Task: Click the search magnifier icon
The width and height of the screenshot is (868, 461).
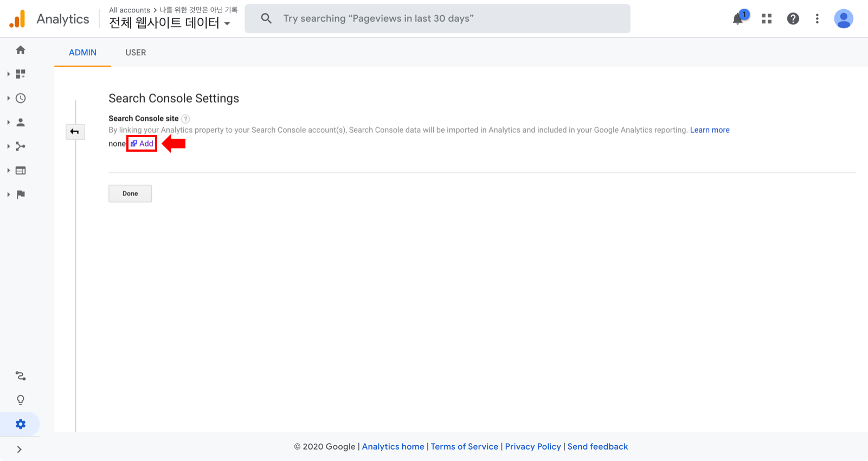Action: click(266, 18)
